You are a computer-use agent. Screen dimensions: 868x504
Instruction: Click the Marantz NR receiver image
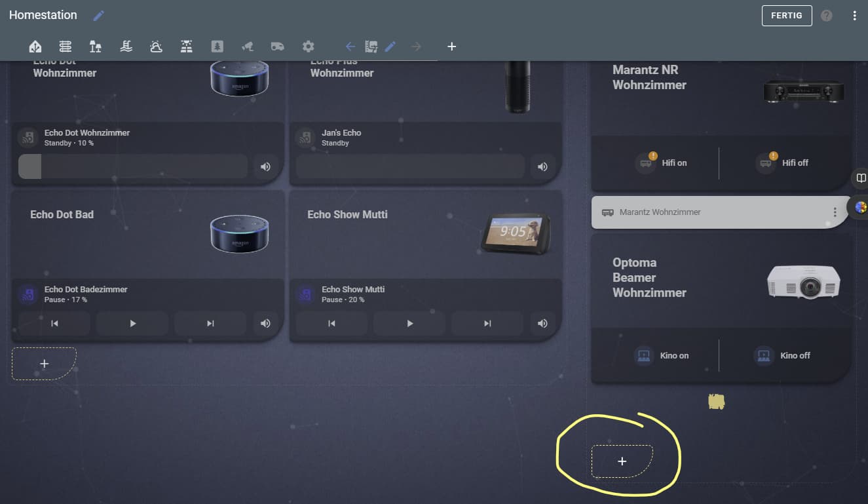pos(804,91)
